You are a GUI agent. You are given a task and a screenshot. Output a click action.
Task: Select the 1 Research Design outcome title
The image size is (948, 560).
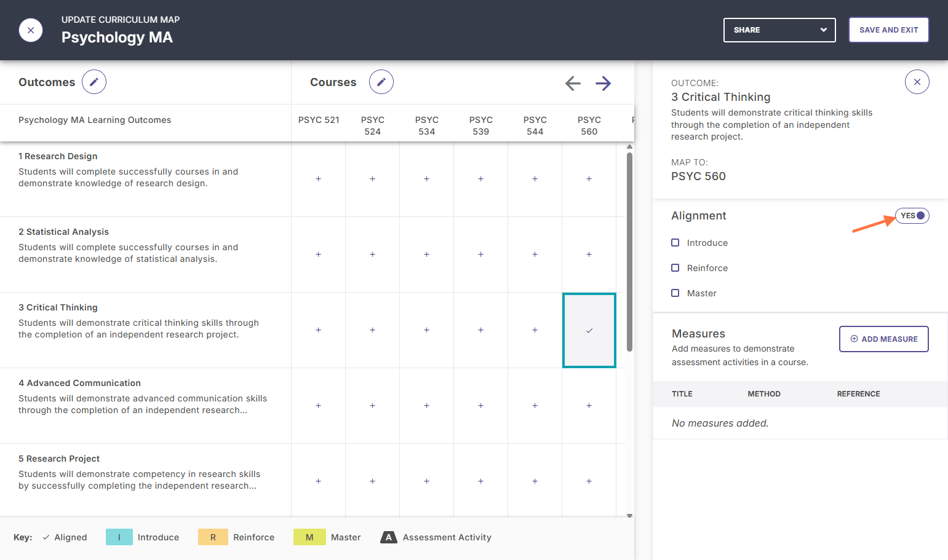[x=58, y=156]
